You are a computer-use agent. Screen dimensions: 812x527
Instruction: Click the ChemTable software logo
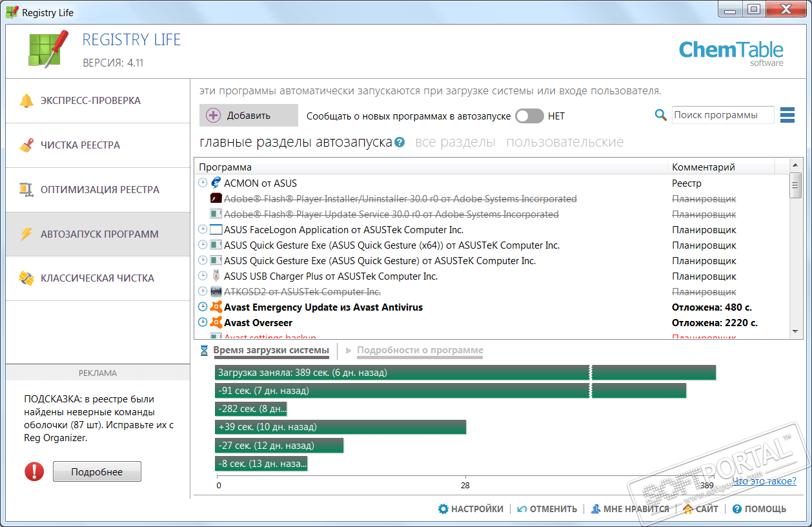pos(731,53)
